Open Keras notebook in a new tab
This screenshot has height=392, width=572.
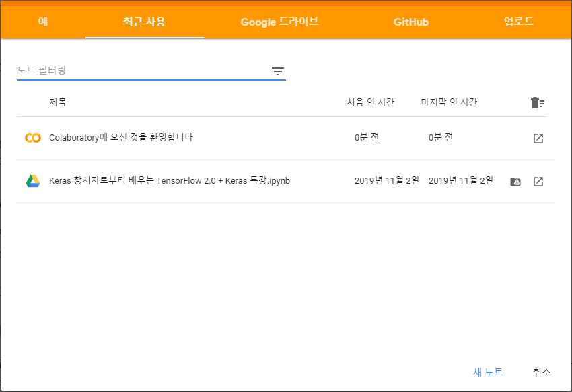click(538, 182)
